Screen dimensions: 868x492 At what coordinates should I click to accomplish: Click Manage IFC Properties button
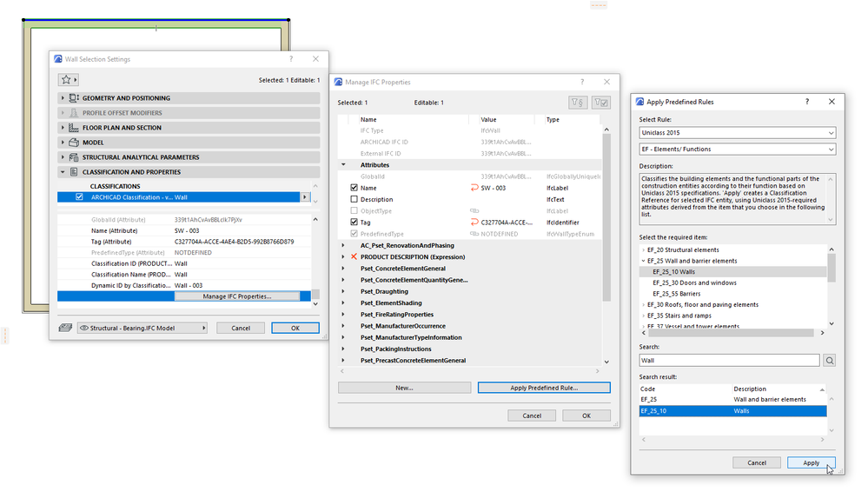click(237, 296)
